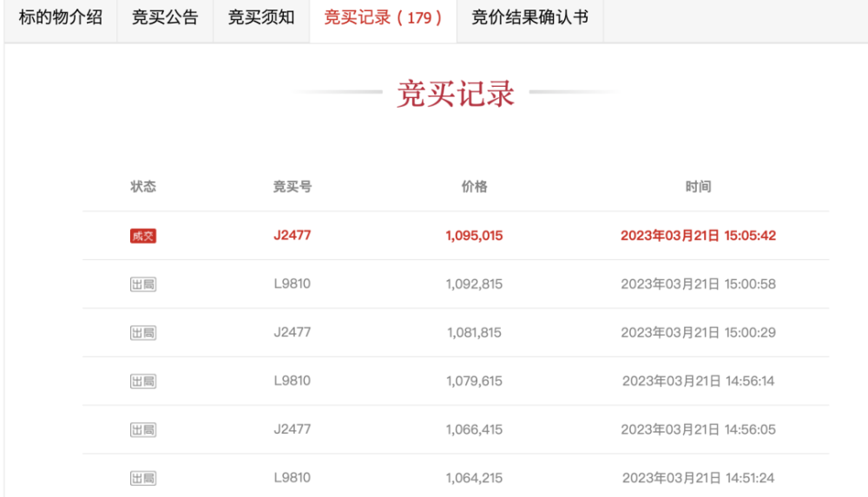Click 出局 badge for 1,066,415 bid
The width and height of the screenshot is (868, 497).
[143, 430]
